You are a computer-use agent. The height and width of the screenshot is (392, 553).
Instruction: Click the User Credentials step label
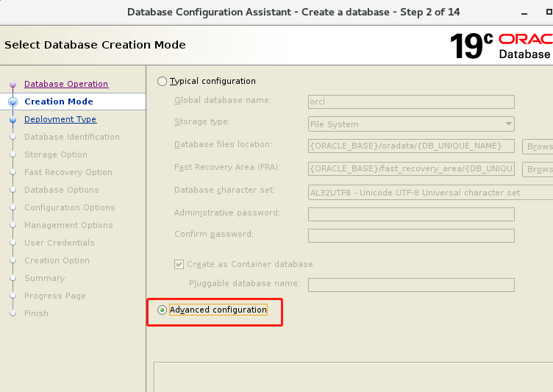pyautogui.click(x=60, y=243)
